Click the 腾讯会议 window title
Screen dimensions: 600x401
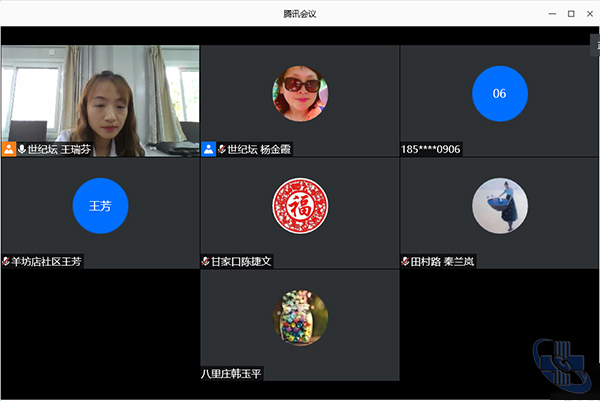tap(300, 14)
